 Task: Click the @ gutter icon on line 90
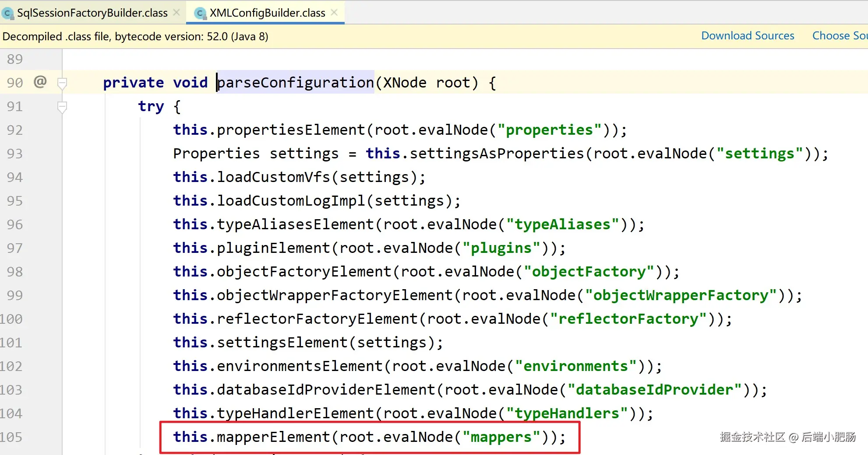pyautogui.click(x=40, y=82)
